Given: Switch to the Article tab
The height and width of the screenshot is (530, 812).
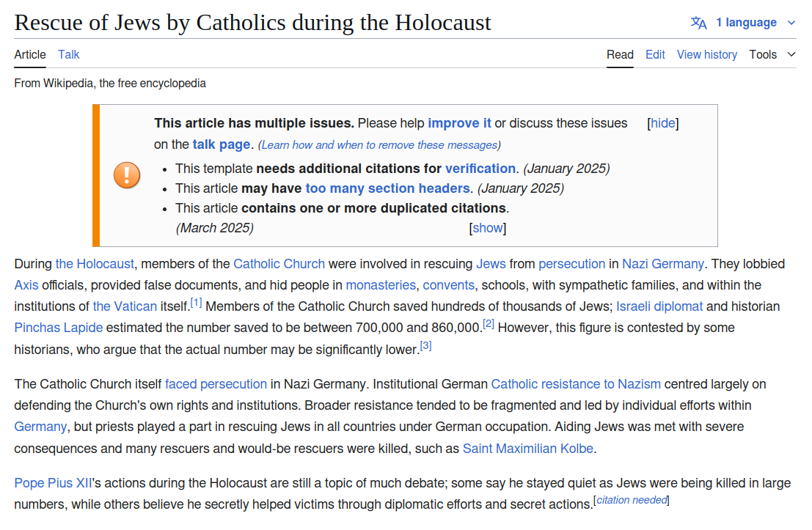Looking at the screenshot, I should click(30, 54).
